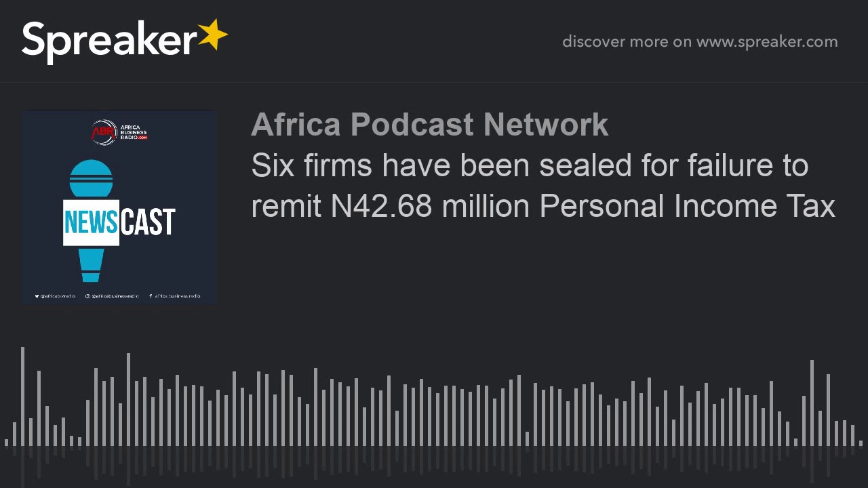The image size is (868, 488).
Task: Click the Facebook page name on cover art
Action: [178, 296]
